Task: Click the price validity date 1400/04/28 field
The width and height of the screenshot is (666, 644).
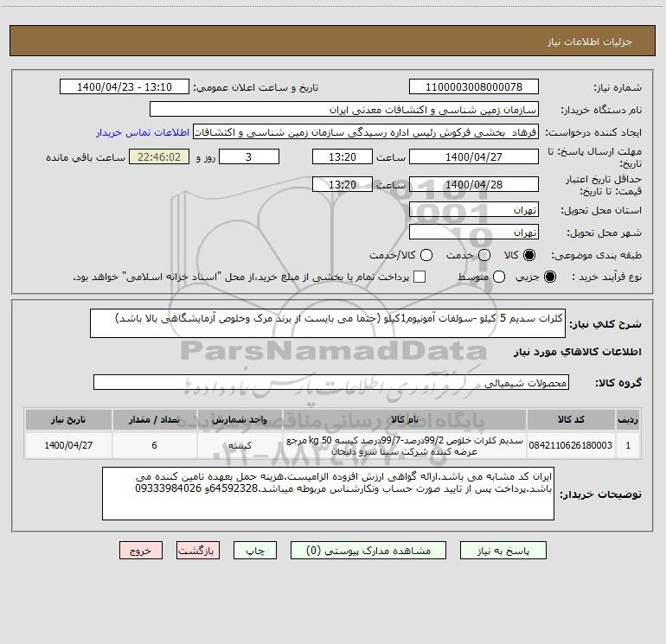Action: [474, 185]
